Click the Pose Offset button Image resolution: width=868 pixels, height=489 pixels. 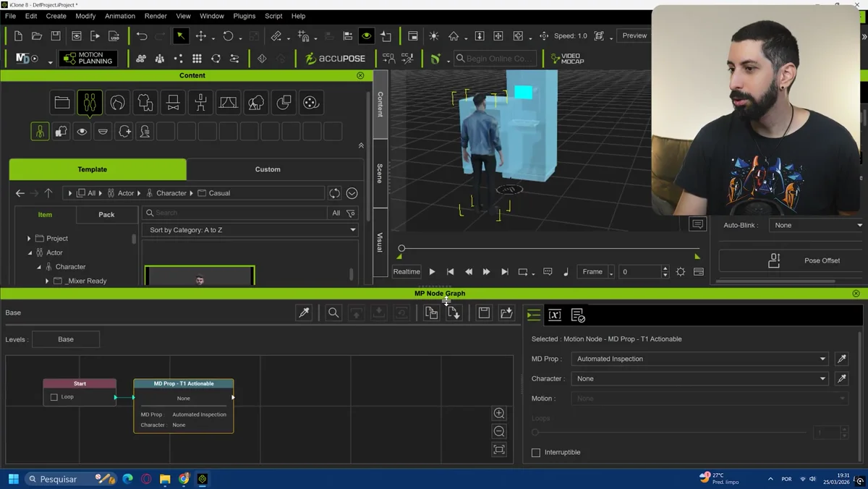pyautogui.click(x=792, y=260)
